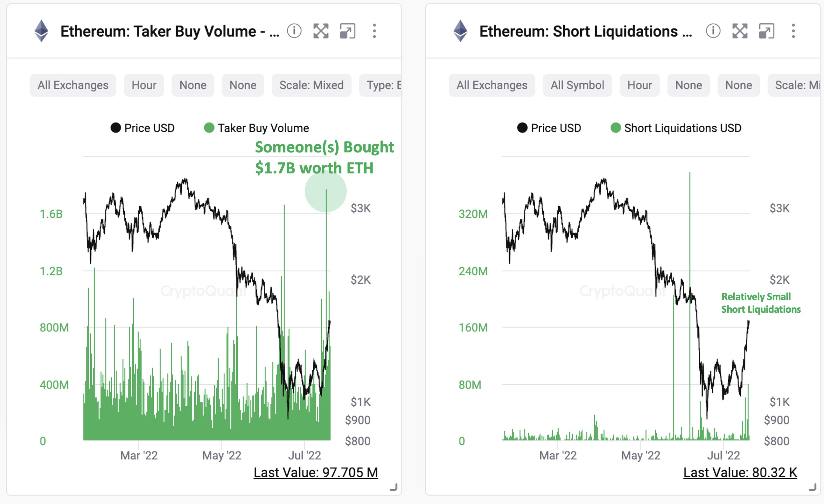824x504 pixels.
Task: Expand Short Liquidations chart to fullscreen
Action: coord(740,31)
